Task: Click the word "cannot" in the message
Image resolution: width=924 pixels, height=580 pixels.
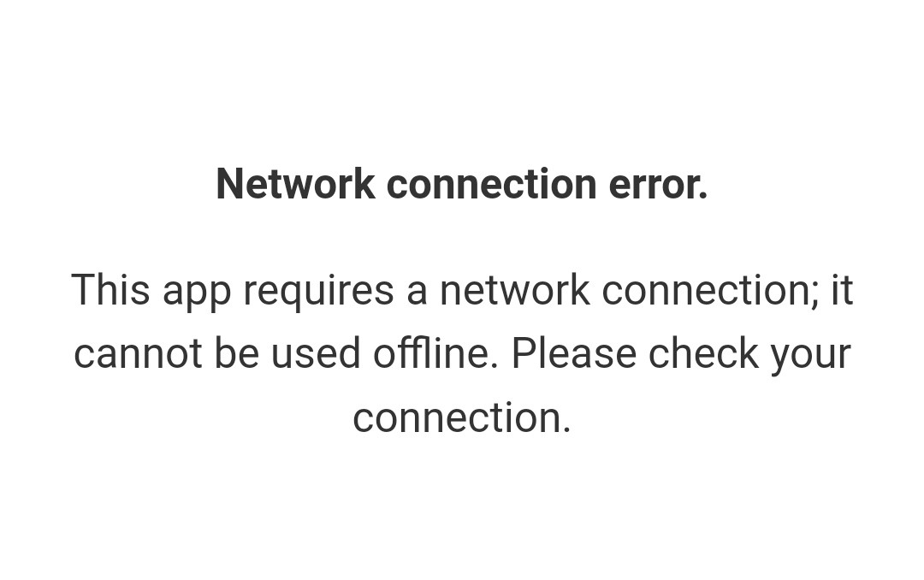Action: 138,353
